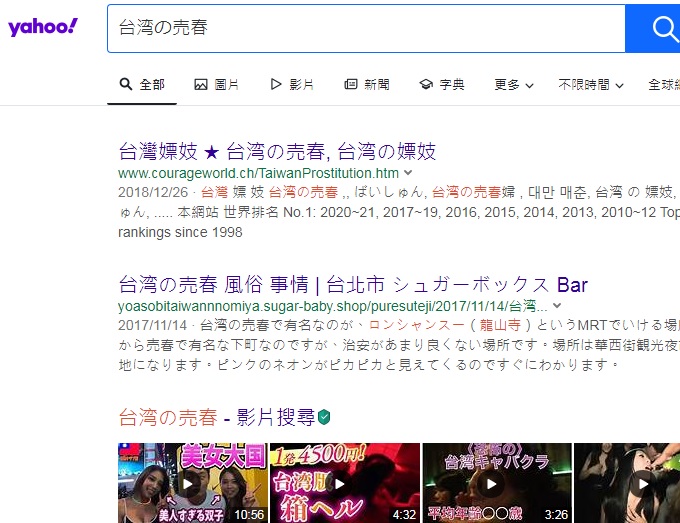Click into the search text field
680x523 pixels.
(360, 28)
